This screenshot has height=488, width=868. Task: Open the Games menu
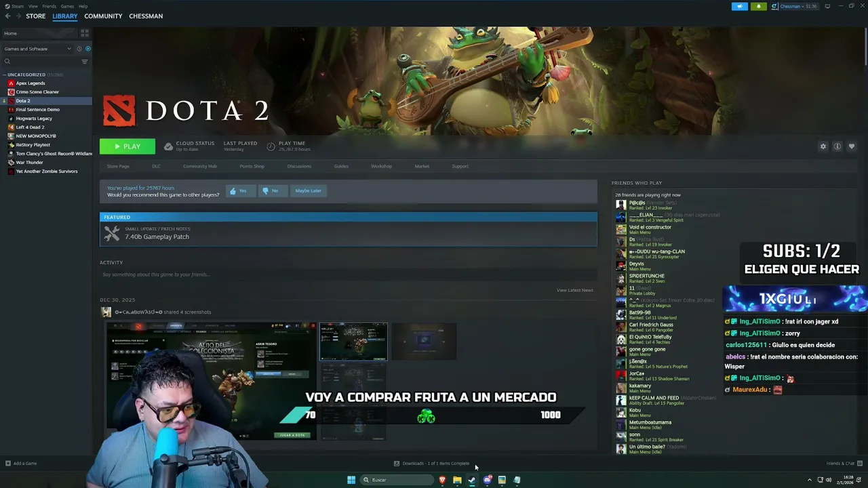tap(67, 6)
